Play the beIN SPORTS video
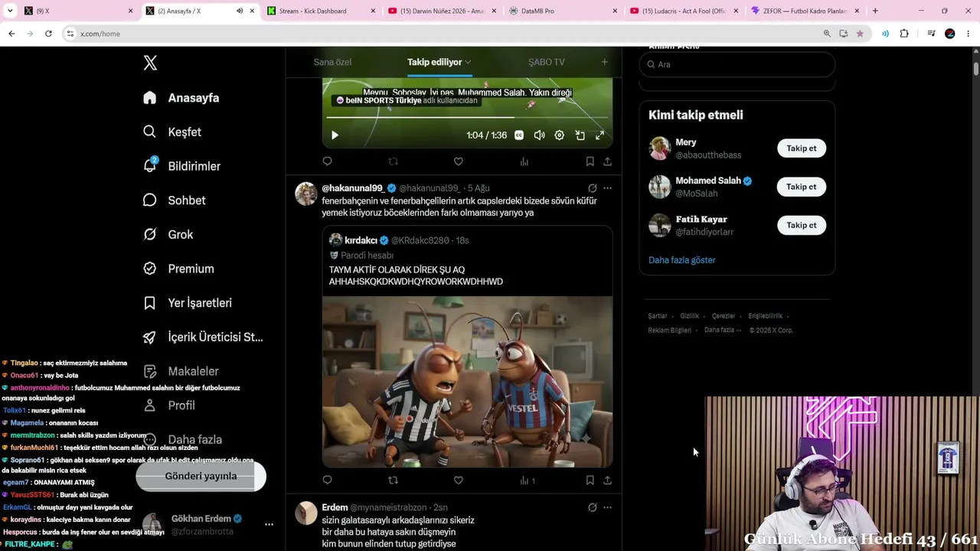Viewport: 980px width, 551px height. 335,135
